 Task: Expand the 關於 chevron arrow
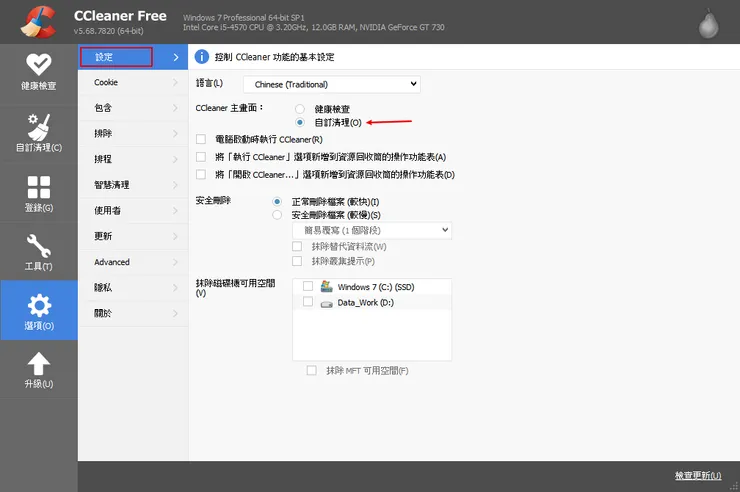click(175, 313)
